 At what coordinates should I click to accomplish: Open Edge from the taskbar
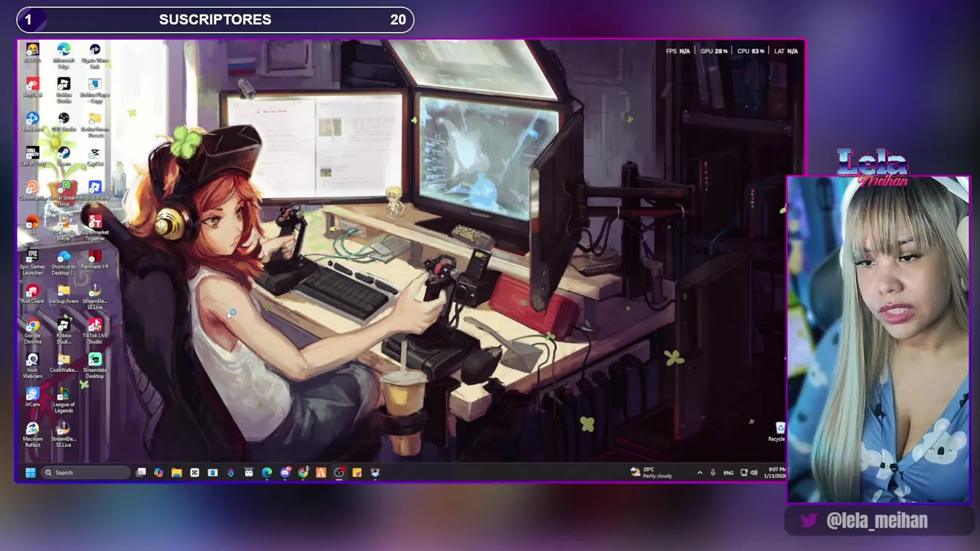coord(266,473)
